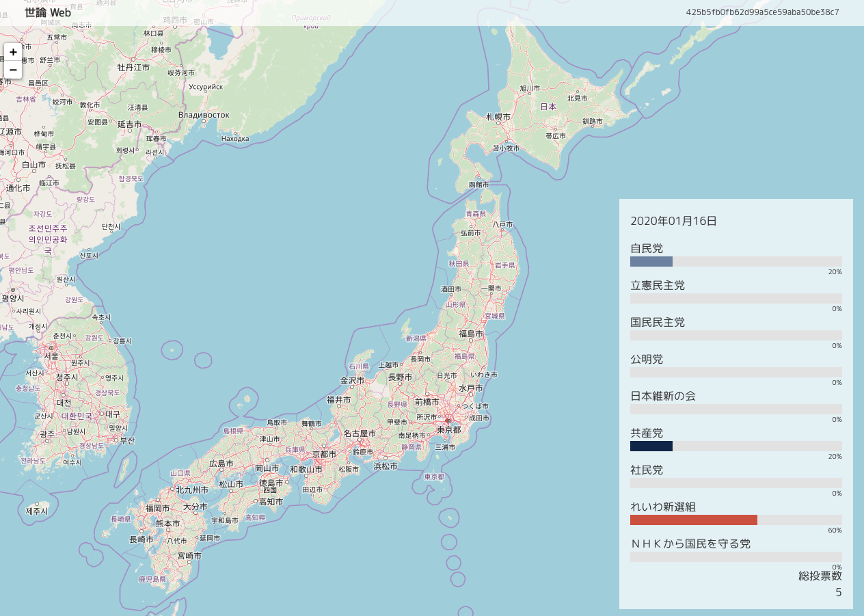Select the ＮＨＫから国民を守る党 party label
The width and height of the screenshot is (864, 616).
coord(690,544)
